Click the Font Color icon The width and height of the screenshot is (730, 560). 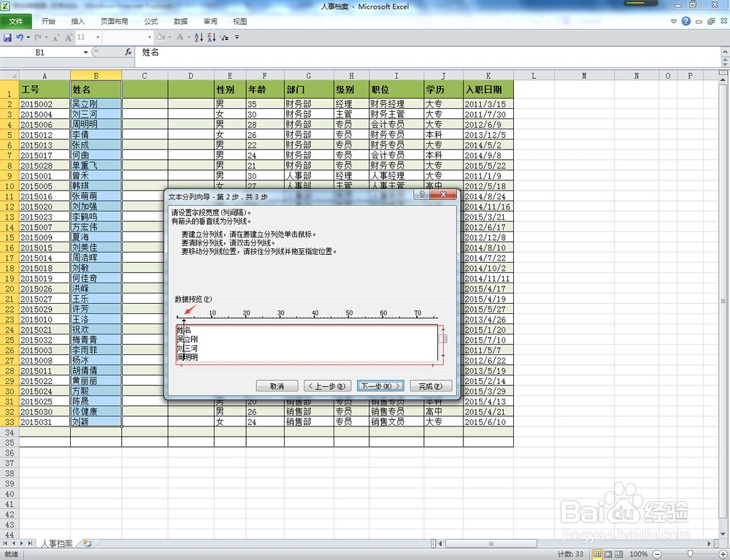tap(181, 37)
